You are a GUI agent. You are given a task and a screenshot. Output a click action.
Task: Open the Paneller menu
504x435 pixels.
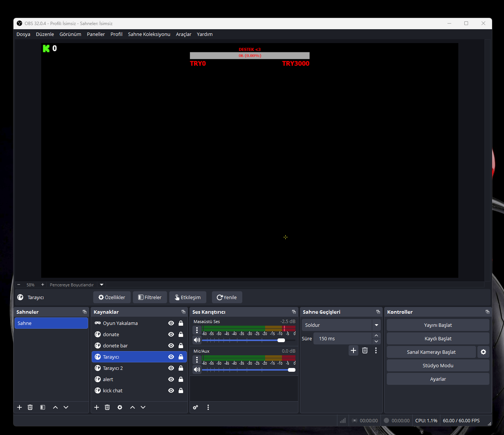[x=96, y=34]
